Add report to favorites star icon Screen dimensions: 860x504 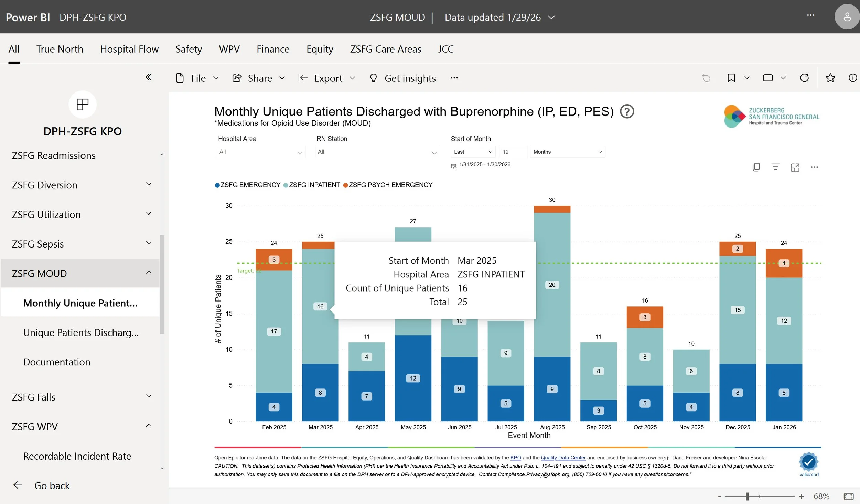click(x=830, y=78)
